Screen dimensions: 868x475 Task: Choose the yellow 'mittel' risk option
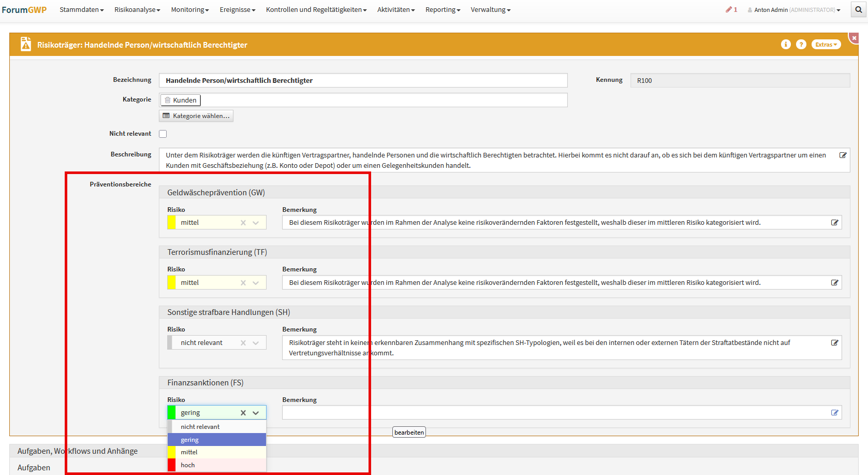pos(216,452)
